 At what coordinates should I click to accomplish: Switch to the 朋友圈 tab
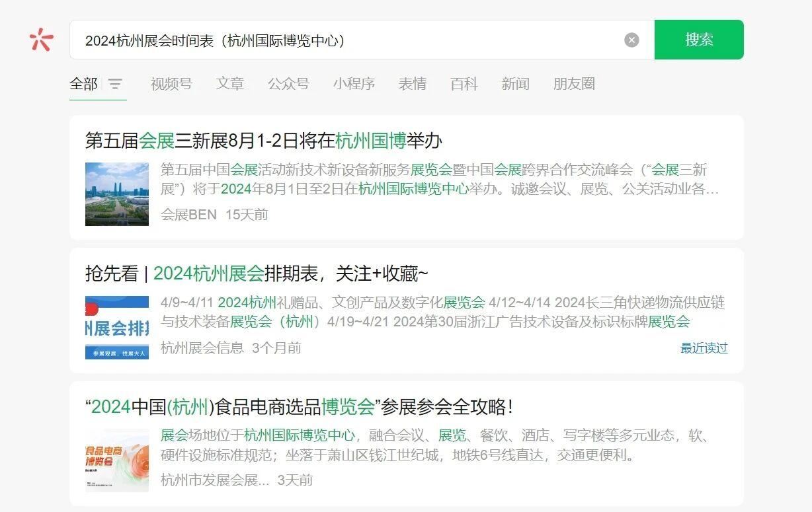click(x=574, y=84)
